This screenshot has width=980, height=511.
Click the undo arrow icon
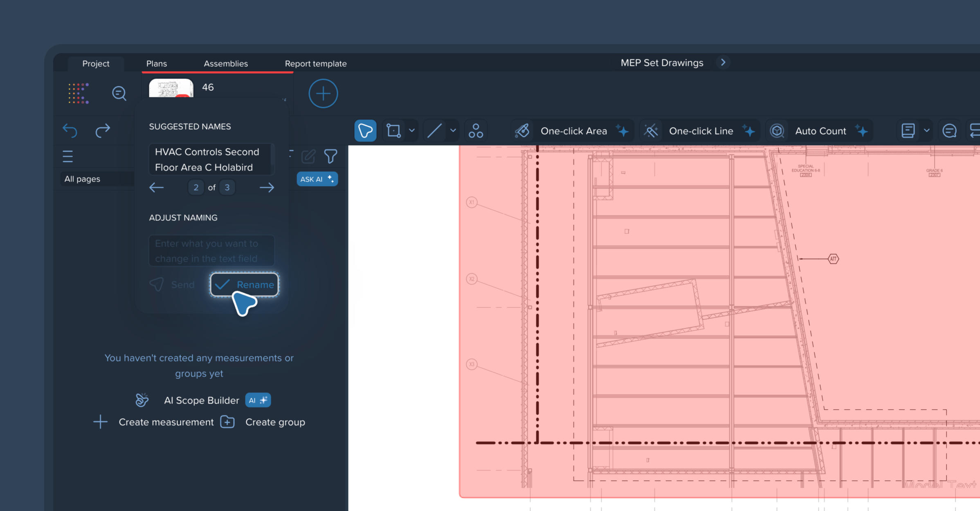(70, 130)
